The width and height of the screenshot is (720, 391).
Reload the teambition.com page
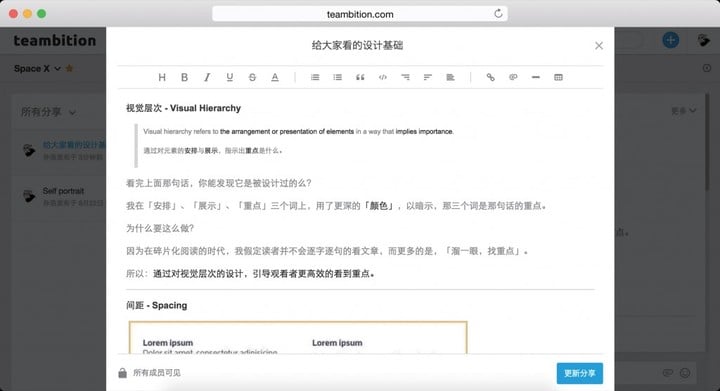coord(498,14)
